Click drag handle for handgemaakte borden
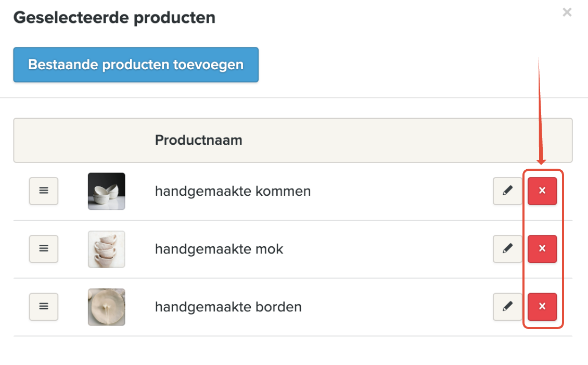Viewport: 588px width, 365px height. (x=44, y=307)
